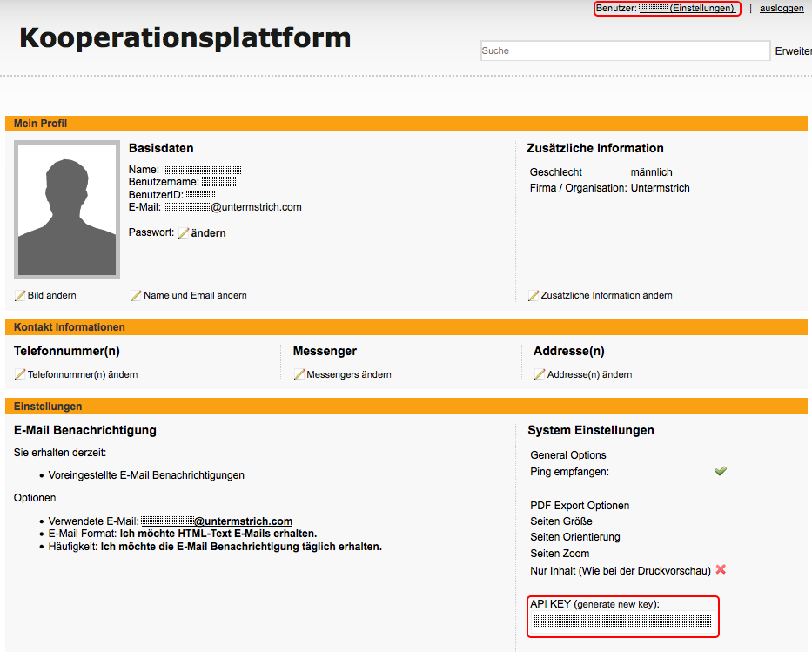Open Einstellungen link in the top bar

[x=702, y=9]
